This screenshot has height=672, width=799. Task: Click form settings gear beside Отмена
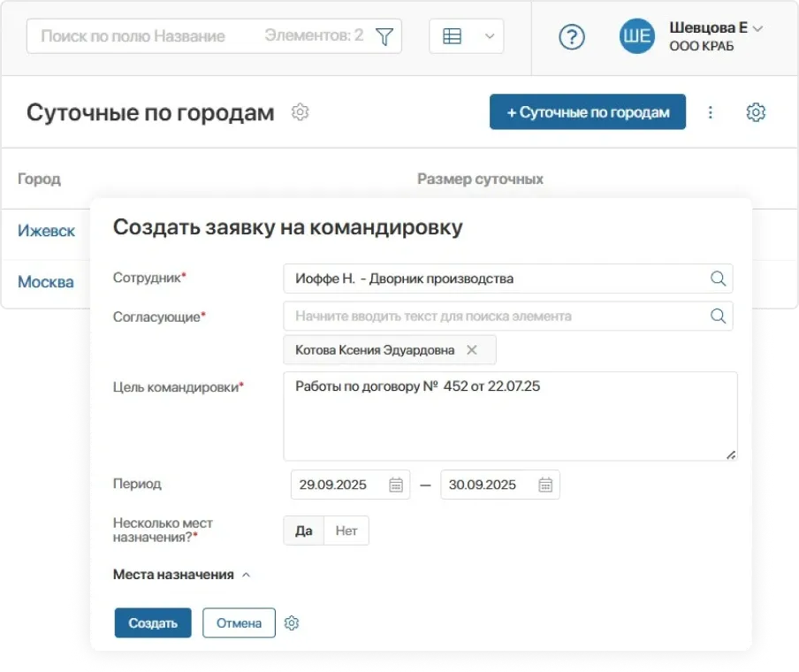click(x=293, y=623)
